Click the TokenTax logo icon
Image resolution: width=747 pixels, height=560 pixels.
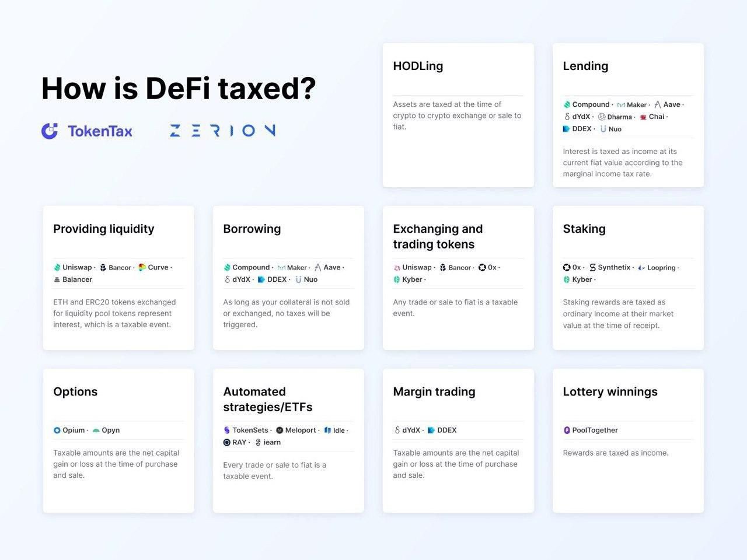(x=50, y=131)
